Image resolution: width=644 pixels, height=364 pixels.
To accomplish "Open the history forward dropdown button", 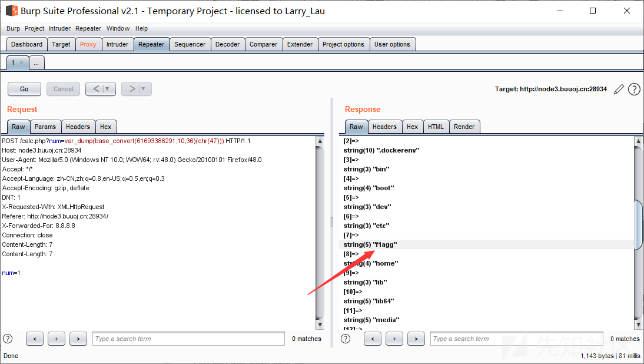I will pos(137,89).
